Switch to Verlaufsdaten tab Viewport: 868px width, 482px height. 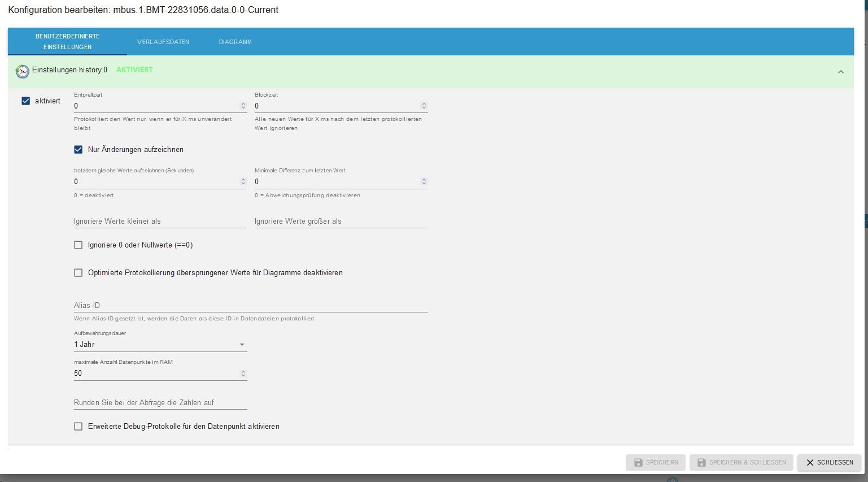(x=163, y=42)
